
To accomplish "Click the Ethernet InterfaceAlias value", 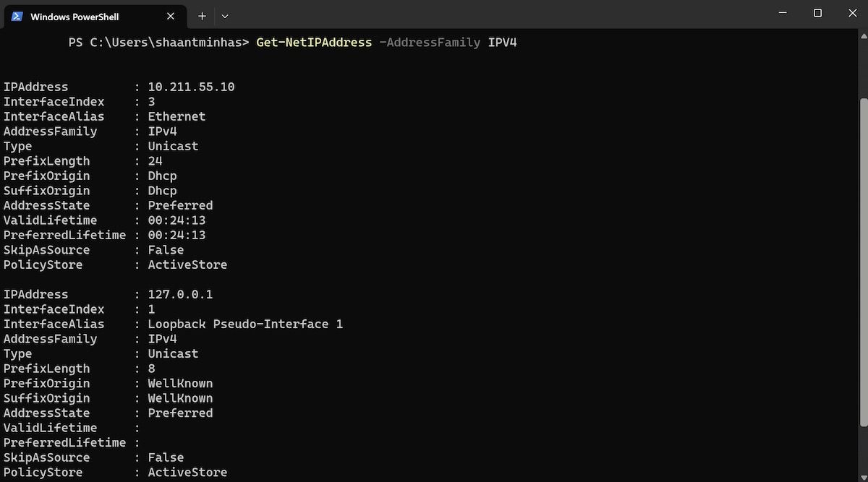I will click(176, 116).
